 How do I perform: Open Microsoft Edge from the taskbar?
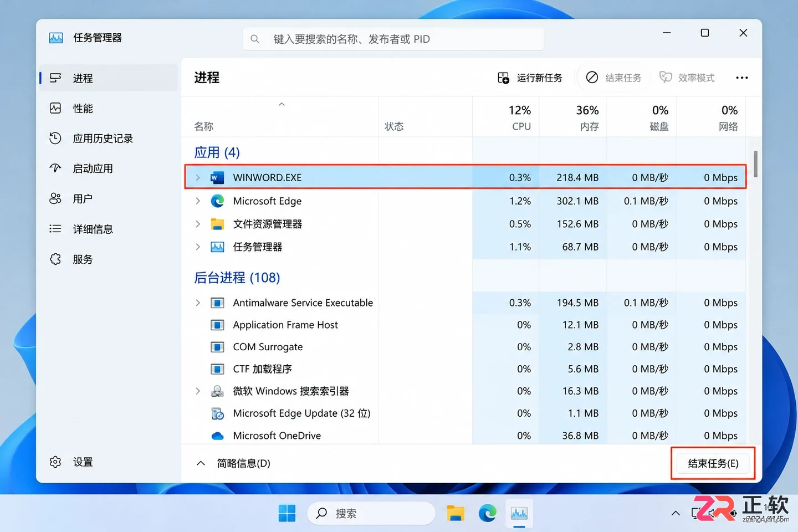coord(488,513)
